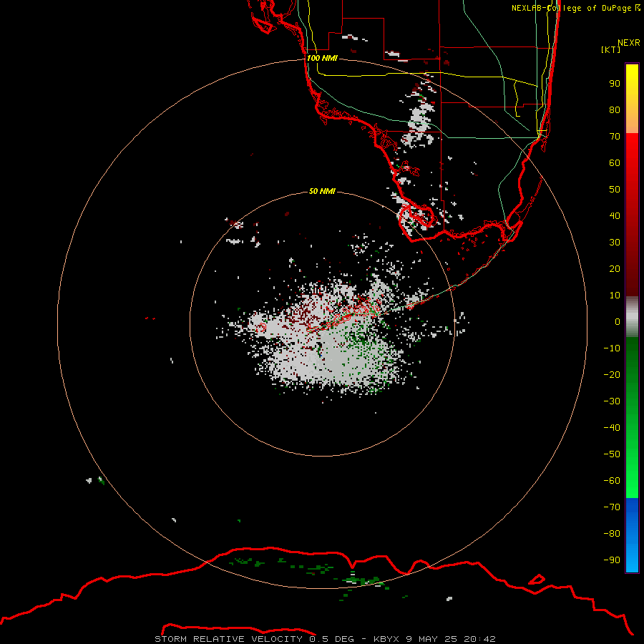Viewport: 644px width, 644px height.
Task: Click the 90 value on velocity scale
Action: pyautogui.click(x=615, y=84)
